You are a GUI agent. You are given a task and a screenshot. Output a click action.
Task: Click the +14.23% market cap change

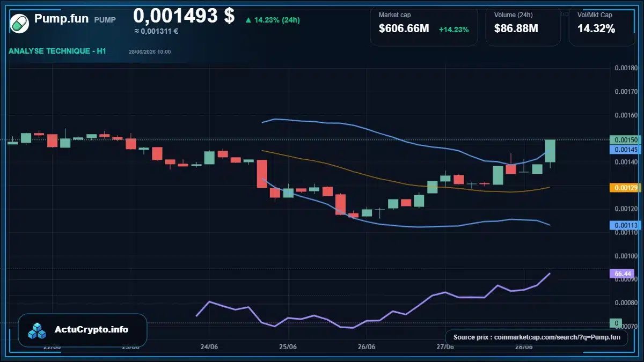(x=453, y=29)
